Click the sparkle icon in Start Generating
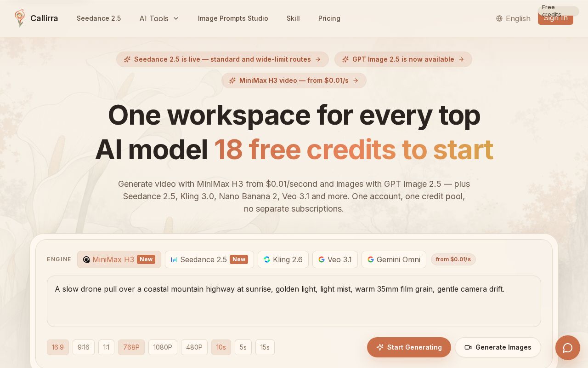Viewport: 588px width, 368px height. click(380, 347)
